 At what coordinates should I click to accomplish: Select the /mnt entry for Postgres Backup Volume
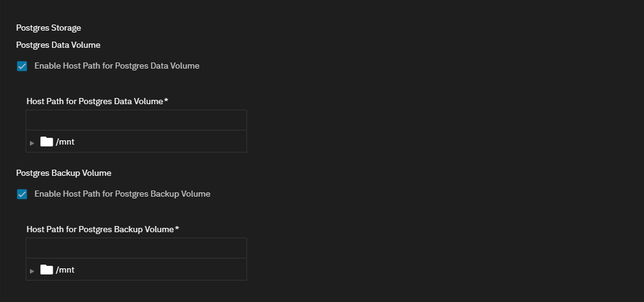(65, 270)
